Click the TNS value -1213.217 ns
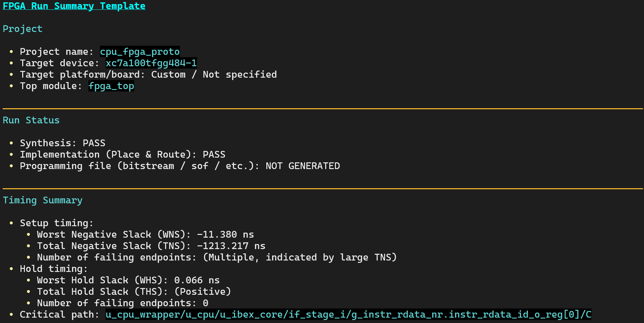Screen dimensions: 644x323 tap(231, 246)
